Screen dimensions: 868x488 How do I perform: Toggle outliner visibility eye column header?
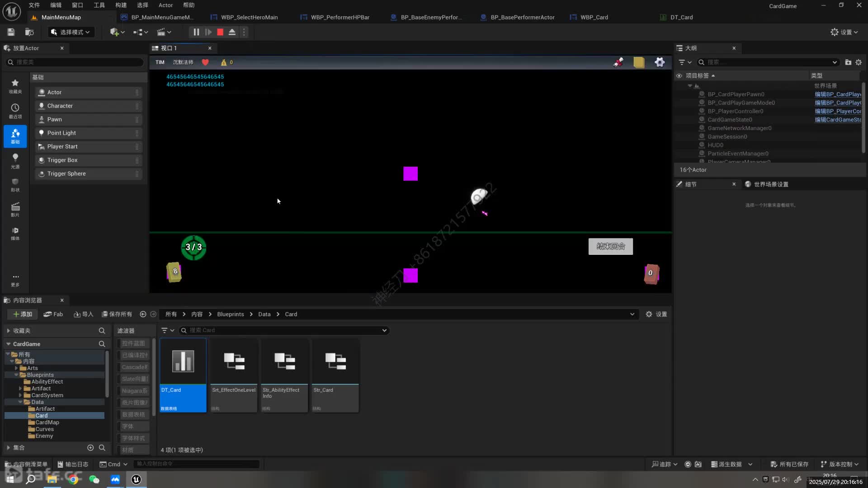click(679, 75)
